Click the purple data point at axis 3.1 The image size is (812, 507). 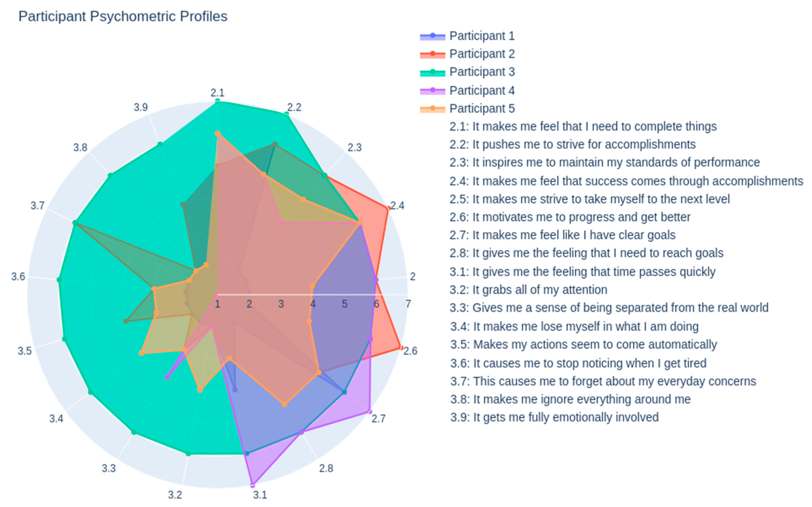click(253, 484)
